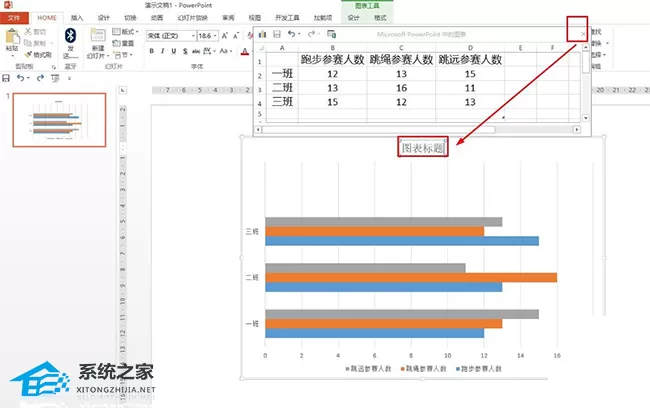Select cell '跑步参赛人数' in data sheet
Image resolution: width=650 pixels, height=408 pixels.
tap(332, 60)
